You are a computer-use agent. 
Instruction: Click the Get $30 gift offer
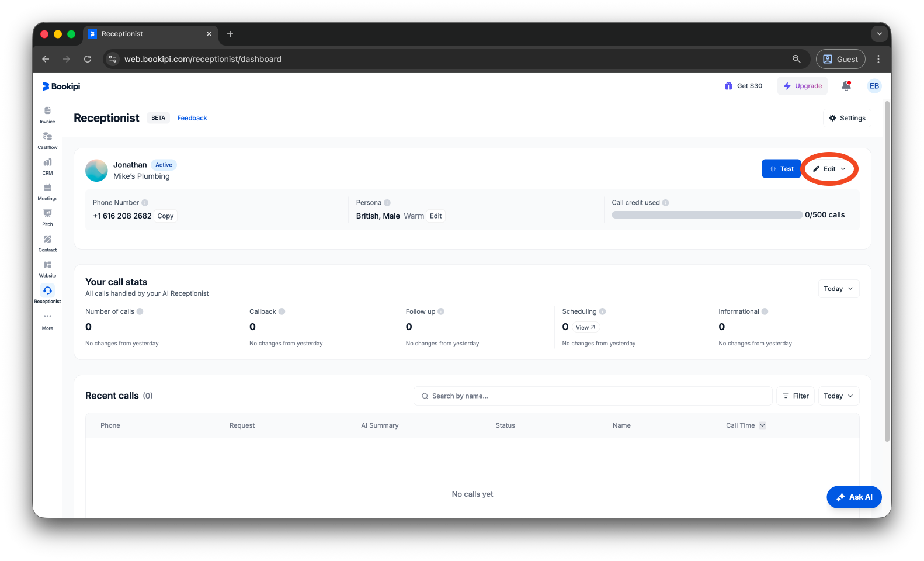[x=744, y=86]
